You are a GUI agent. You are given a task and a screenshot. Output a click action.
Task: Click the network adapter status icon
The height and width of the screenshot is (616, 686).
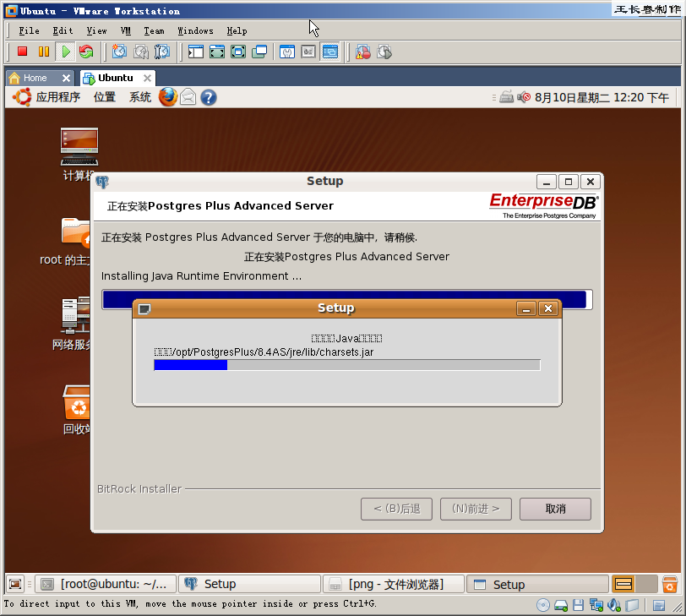(596, 605)
